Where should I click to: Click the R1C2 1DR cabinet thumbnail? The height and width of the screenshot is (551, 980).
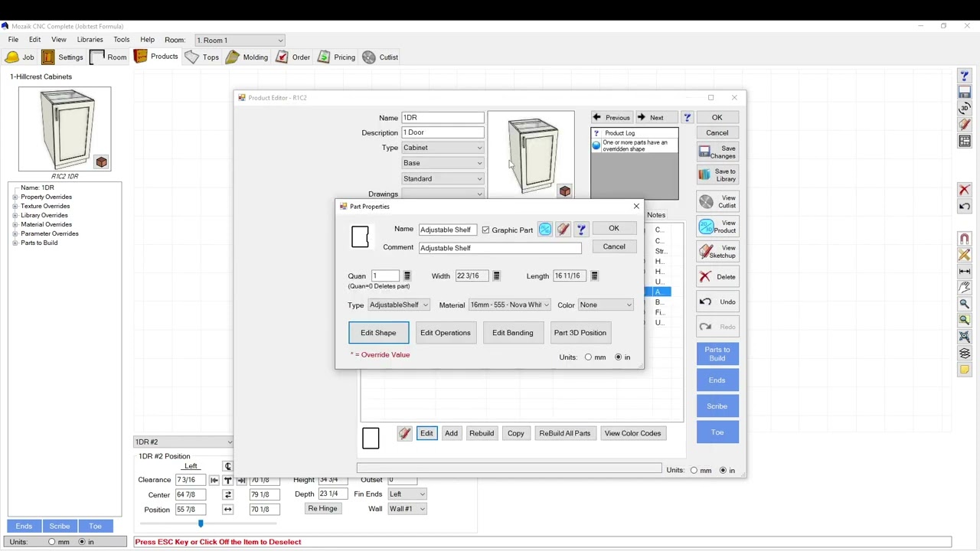64,129
